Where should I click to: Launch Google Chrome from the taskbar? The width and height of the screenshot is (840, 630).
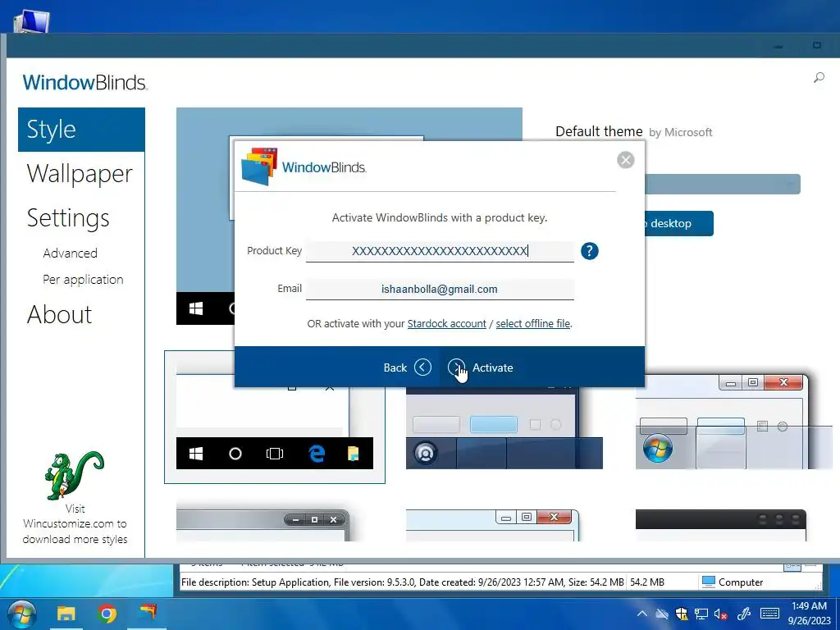click(x=107, y=614)
